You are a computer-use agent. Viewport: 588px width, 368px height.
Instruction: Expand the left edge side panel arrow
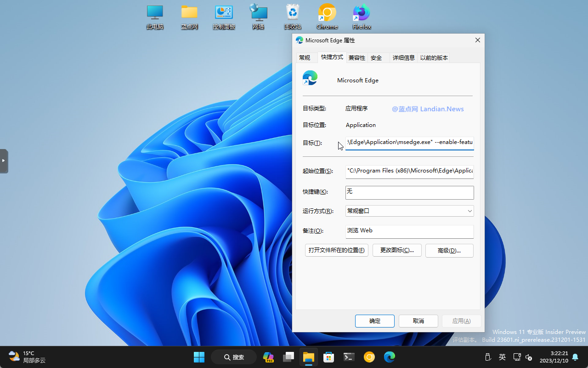(x=4, y=161)
